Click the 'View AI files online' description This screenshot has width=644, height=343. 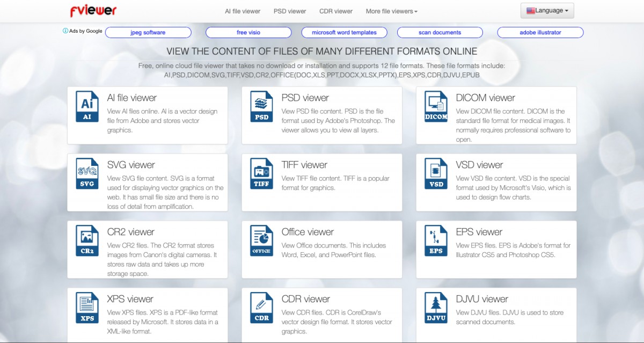click(x=163, y=121)
